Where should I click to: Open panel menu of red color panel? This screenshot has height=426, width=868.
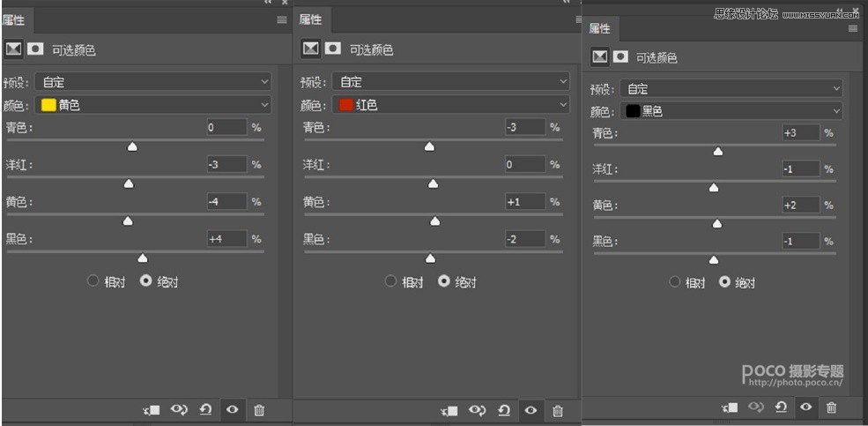click(577, 19)
